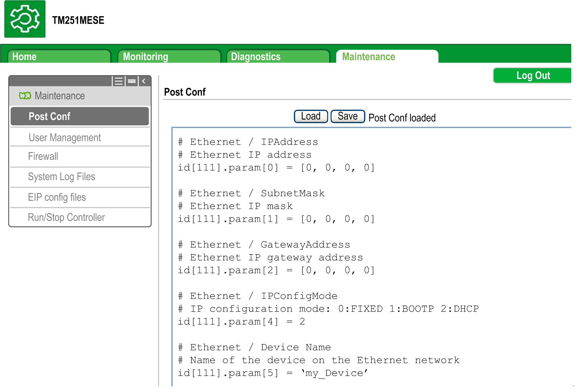The height and width of the screenshot is (392, 578).
Task: Collapse the Maintenance section header
Action: click(x=60, y=96)
